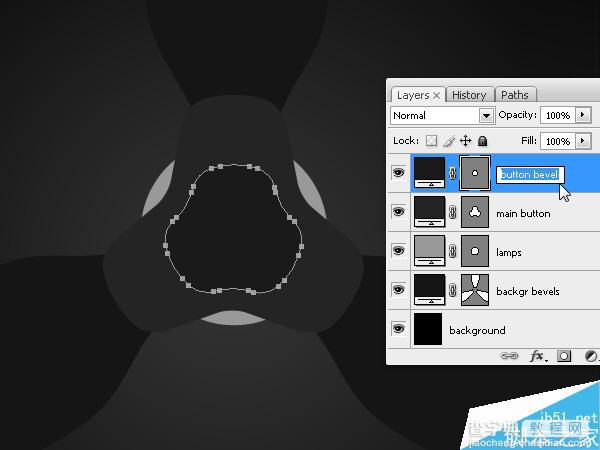The height and width of the screenshot is (450, 600).
Task: Select the lamps gray fill color thumbnail
Action: [x=429, y=250]
